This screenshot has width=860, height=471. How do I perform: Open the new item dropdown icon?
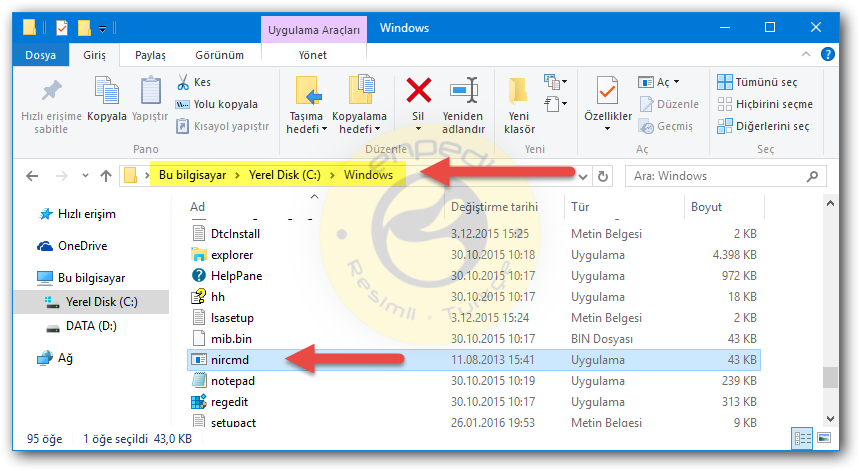pos(555,82)
